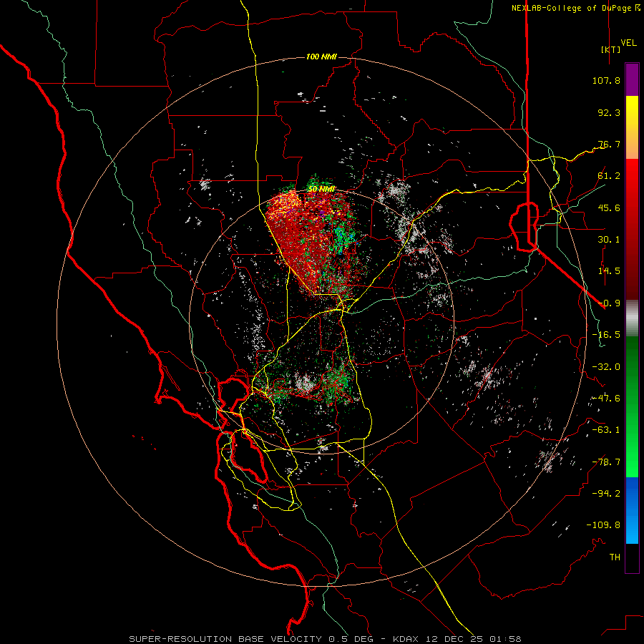Click the TH threshold label
This screenshot has width=644, height=644.
pyautogui.click(x=615, y=557)
